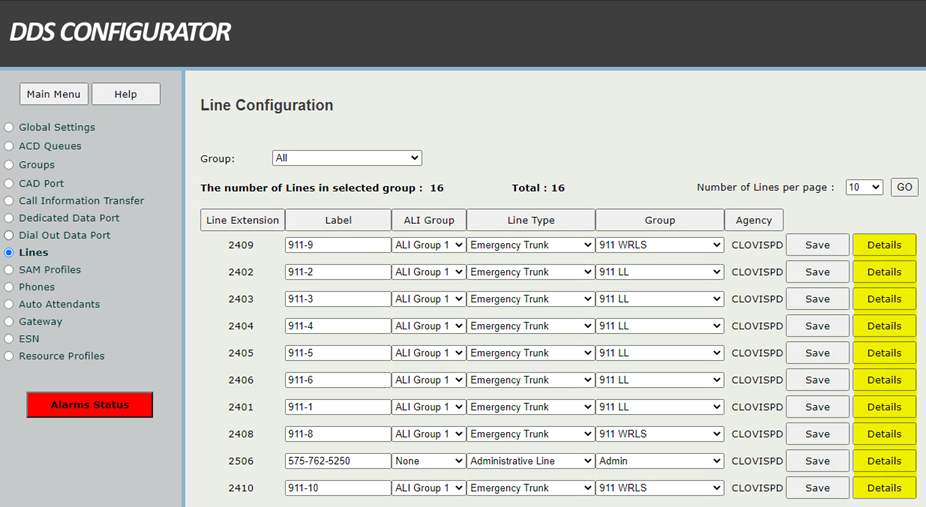Open ALI Group dropdown for line 2506
Image resolution: width=926 pixels, height=507 pixels.
(429, 461)
